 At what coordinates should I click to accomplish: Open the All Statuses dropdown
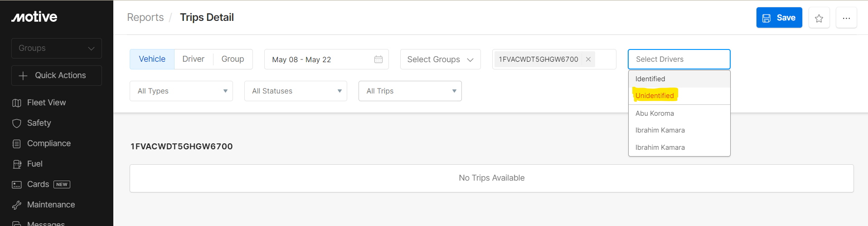tap(296, 91)
